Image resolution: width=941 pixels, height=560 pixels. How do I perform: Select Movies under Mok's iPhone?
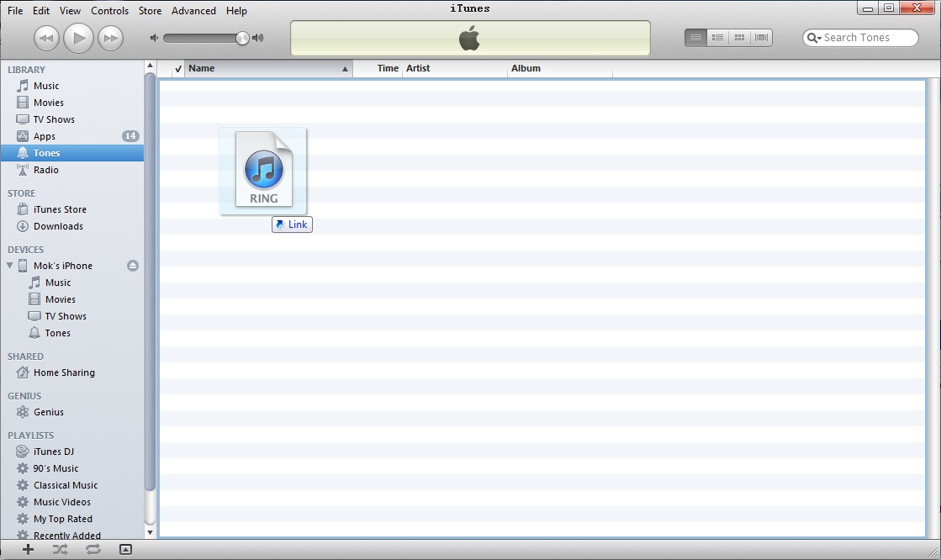72,299
